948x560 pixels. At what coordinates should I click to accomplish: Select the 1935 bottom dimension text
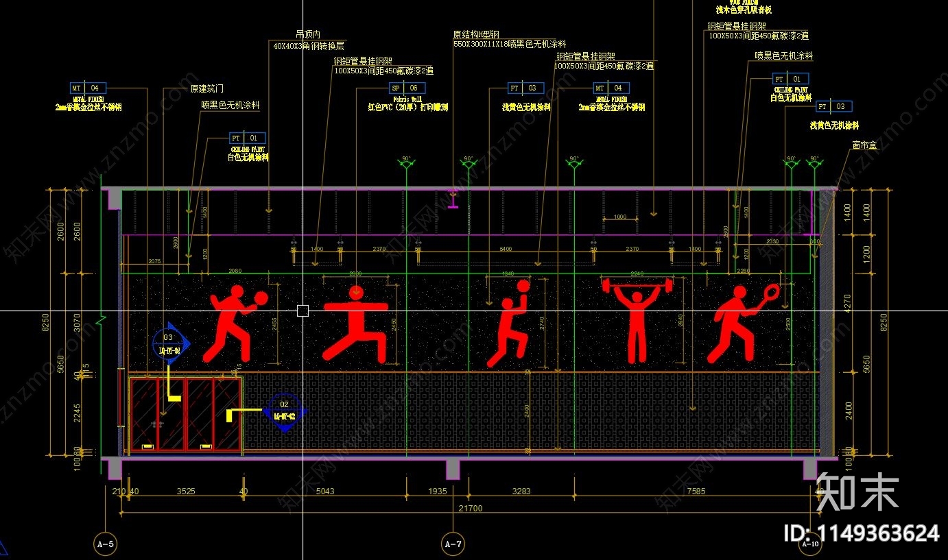point(437,491)
